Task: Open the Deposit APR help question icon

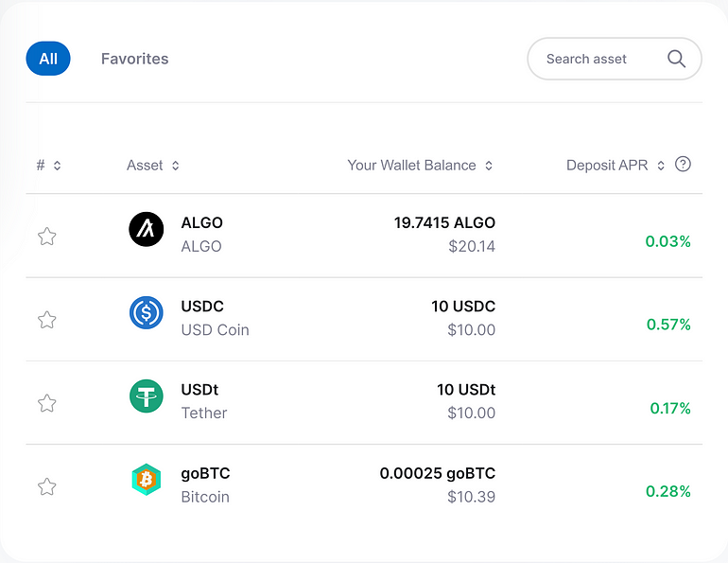Action: coord(683,164)
